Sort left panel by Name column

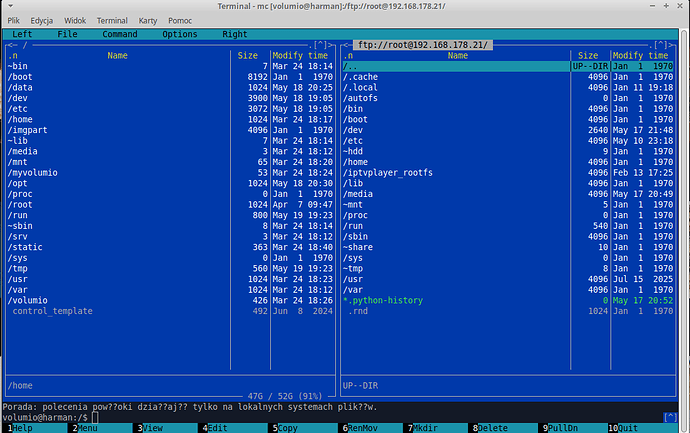117,55
